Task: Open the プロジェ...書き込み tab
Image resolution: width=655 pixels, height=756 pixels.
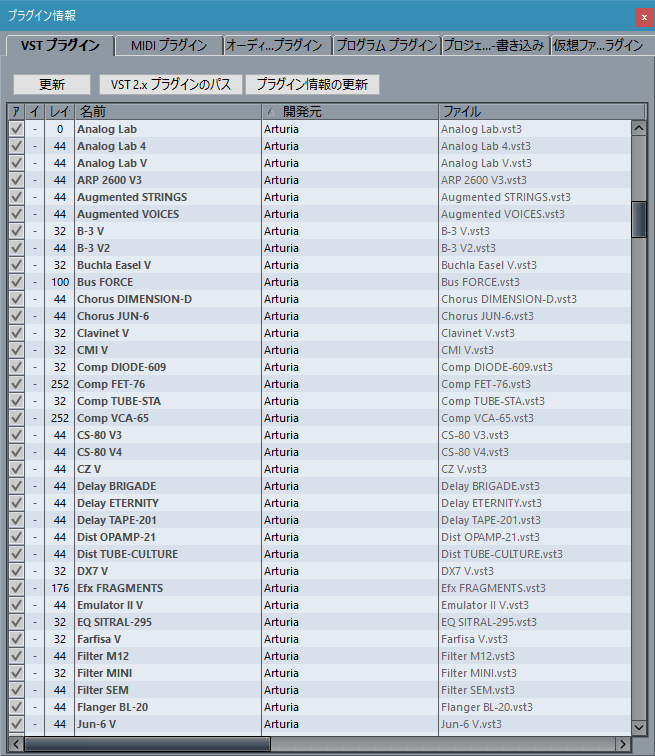Action: pos(495,46)
